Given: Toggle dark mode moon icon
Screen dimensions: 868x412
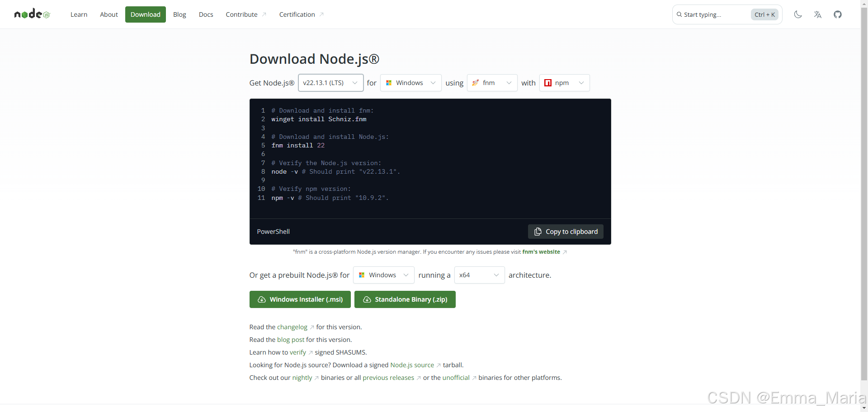Looking at the screenshot, I should click(x=798, y=14).
